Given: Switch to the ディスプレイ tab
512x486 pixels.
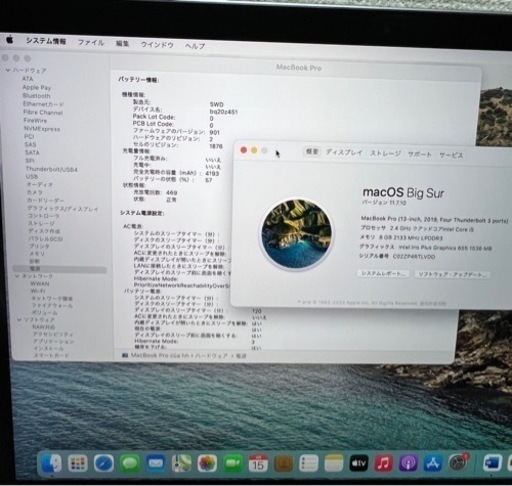Looking at the screenshot, I should (x=344, y=152).
